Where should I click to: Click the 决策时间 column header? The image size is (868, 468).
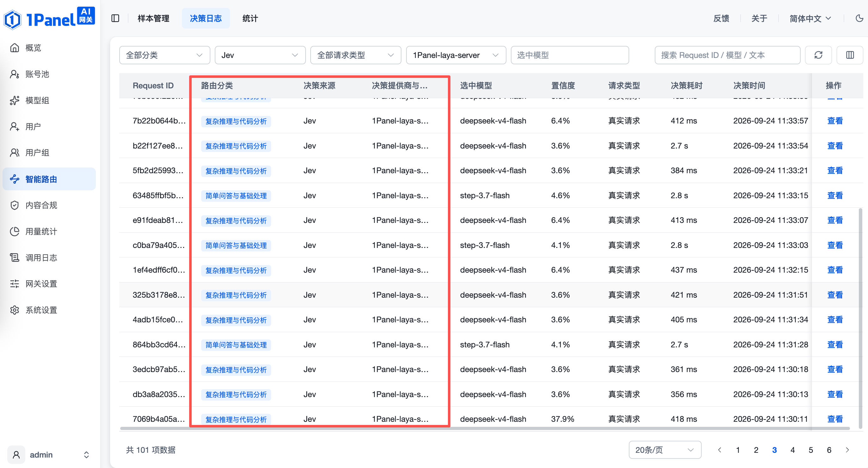749,85
